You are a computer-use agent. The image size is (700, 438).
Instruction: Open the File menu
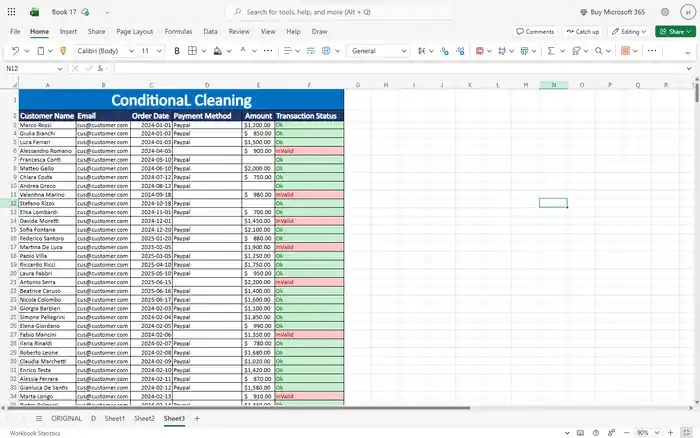point(15,32)
